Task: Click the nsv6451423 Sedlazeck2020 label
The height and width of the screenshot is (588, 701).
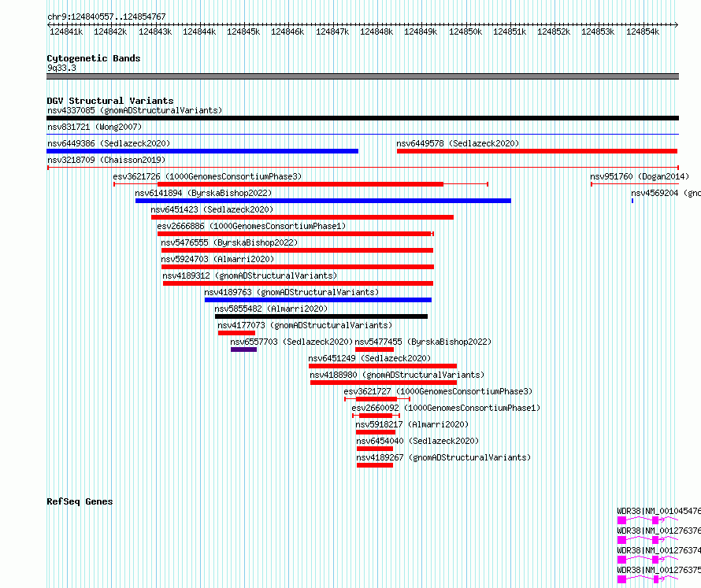Action: coord(212,209)
